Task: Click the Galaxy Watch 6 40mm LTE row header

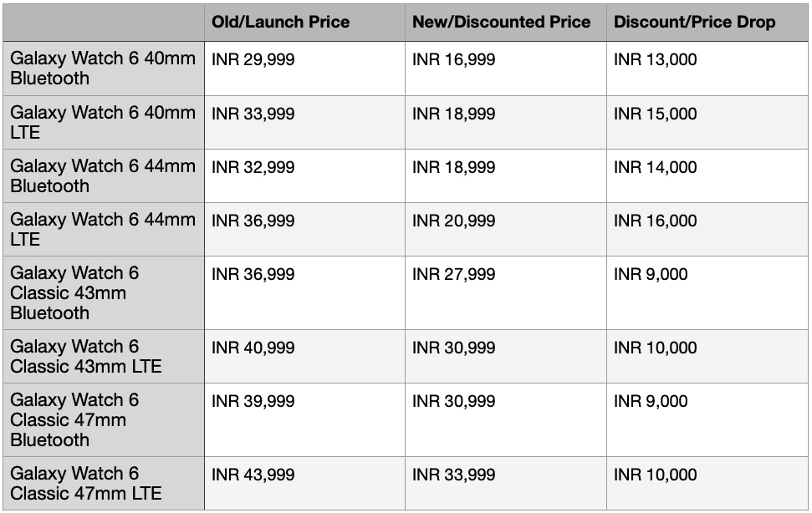Action: (103, 122)
